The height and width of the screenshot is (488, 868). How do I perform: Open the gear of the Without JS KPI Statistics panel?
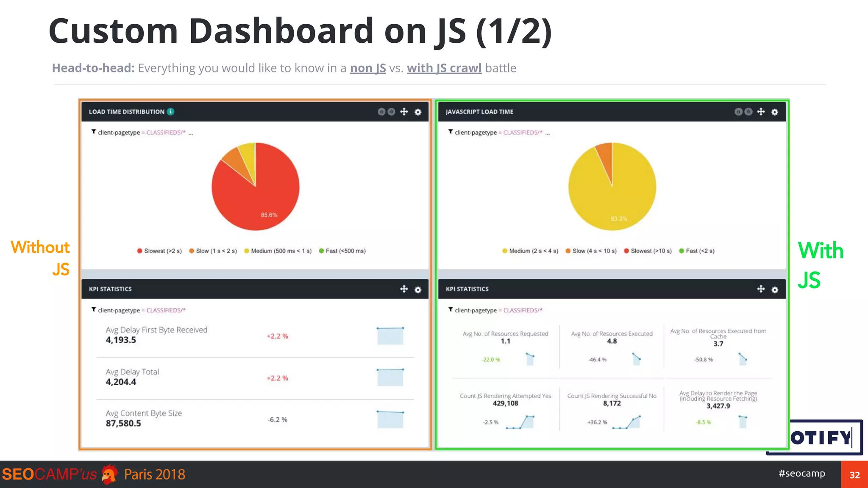(x=418, y=289)
